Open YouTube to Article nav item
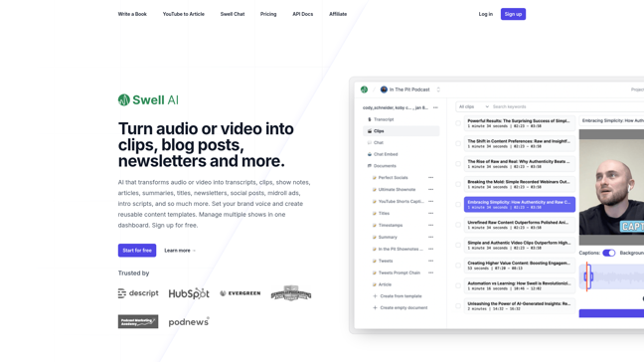644x362 pixels. click(x=184, y=14)
